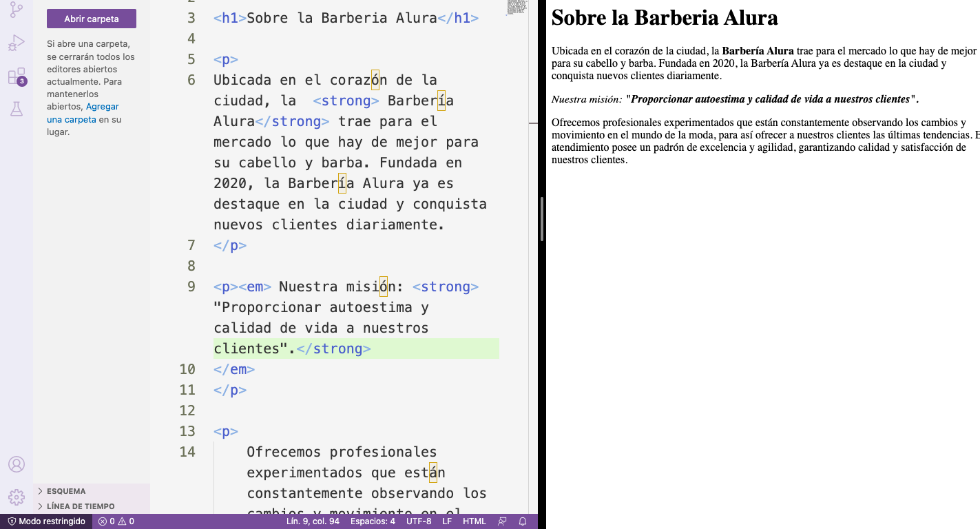Click the broadcast icon in the status bar
This screenshot has width=980, height=529.
click(x=502, y=521)
